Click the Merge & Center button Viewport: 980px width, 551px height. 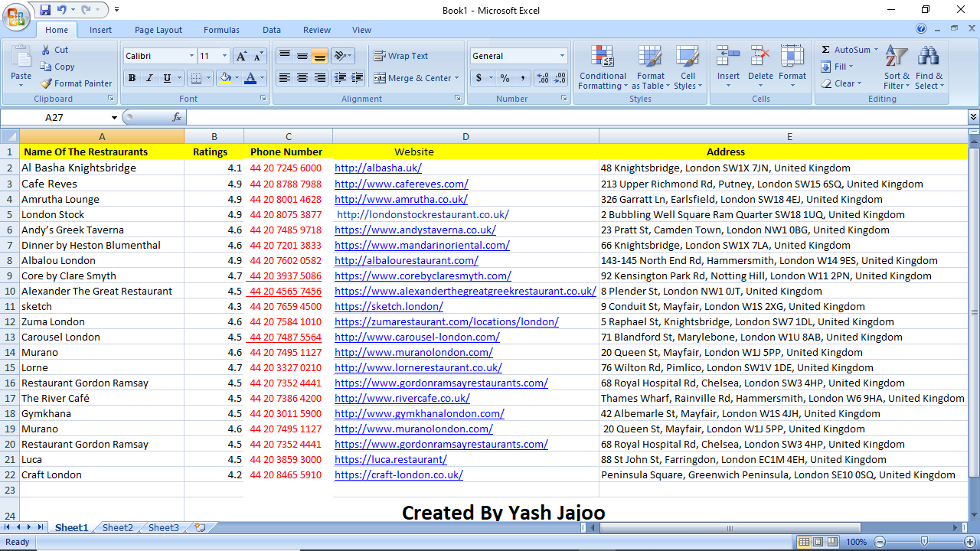414,78
